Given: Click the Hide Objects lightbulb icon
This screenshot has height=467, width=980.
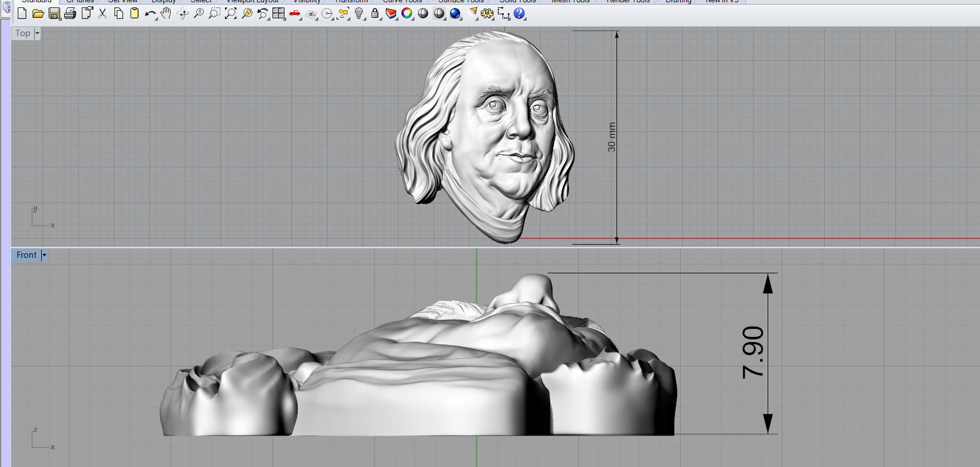Looking at the screenshot, I should tap(359, 13).
